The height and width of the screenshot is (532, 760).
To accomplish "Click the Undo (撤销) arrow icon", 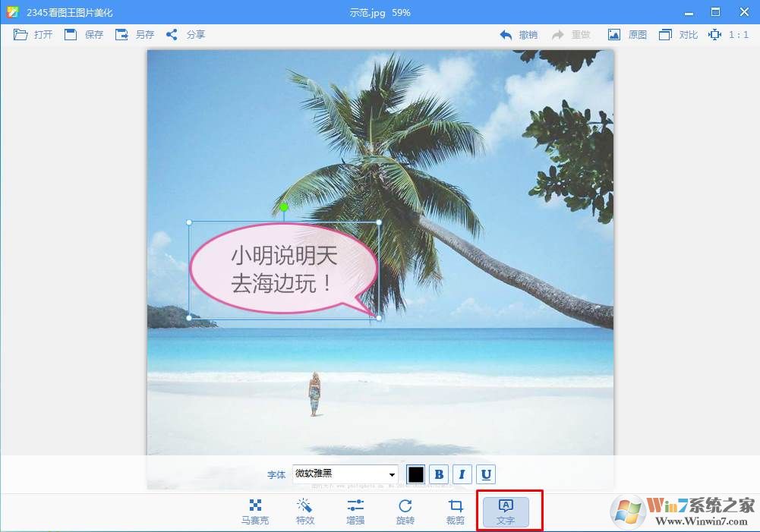I will point(506,35).
